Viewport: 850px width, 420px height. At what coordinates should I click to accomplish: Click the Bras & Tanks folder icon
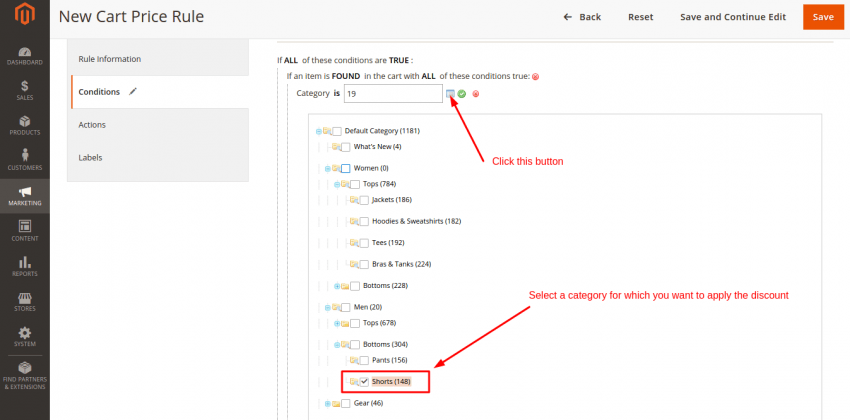coord(355,264)
